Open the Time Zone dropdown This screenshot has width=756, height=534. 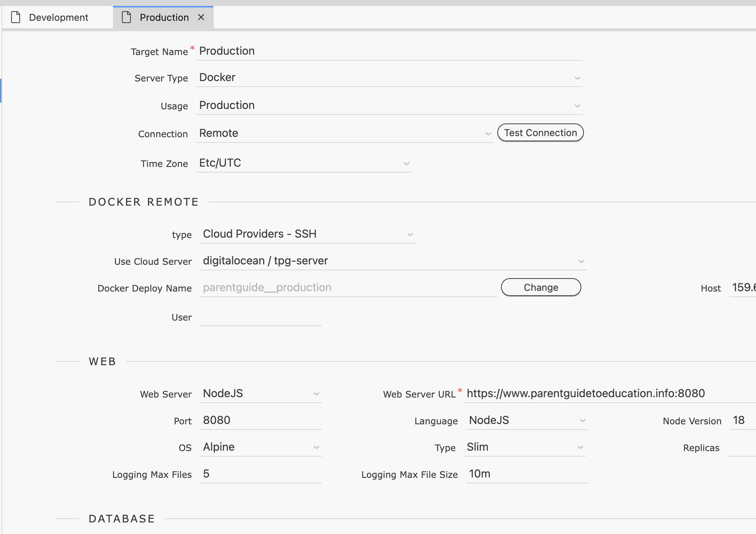click(304, 163)
